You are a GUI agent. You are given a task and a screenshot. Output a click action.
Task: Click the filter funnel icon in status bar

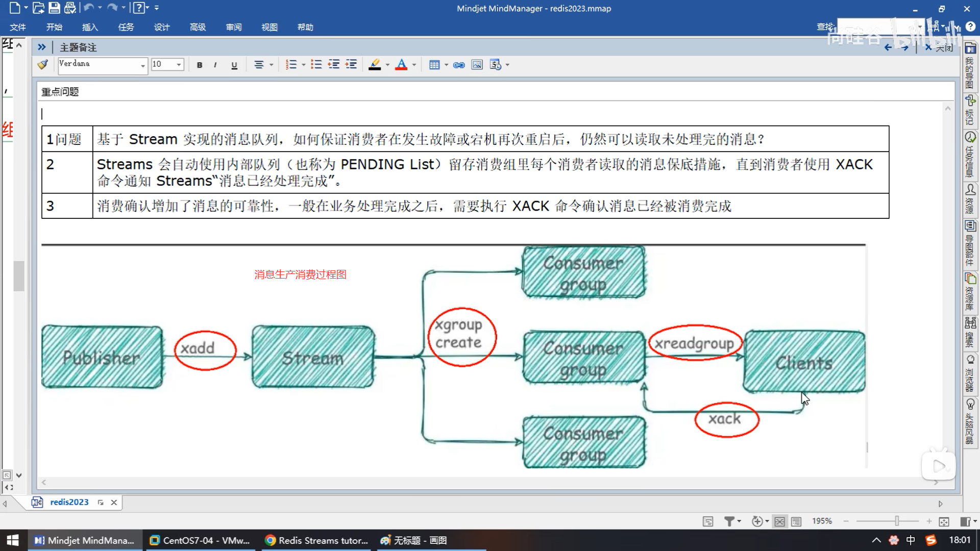point(729,521)
